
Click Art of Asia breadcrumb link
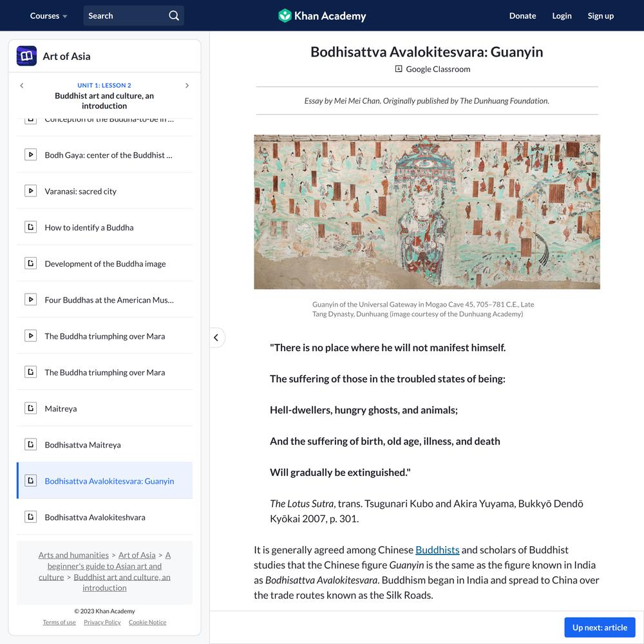click(x=137, y=555)
